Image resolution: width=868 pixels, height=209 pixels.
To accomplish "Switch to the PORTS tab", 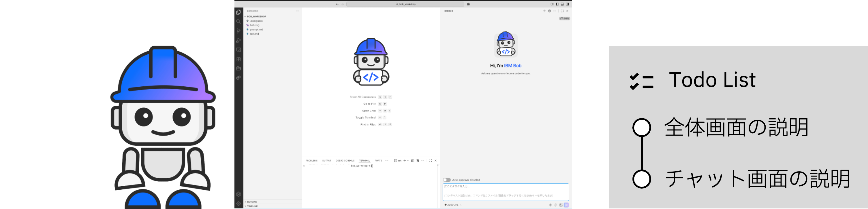I will [x=378, y=161].
